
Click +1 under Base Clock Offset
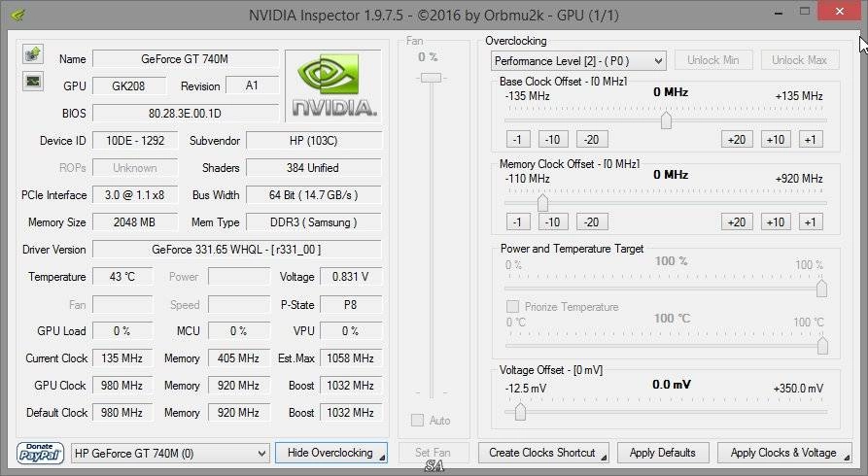[811, 140]
